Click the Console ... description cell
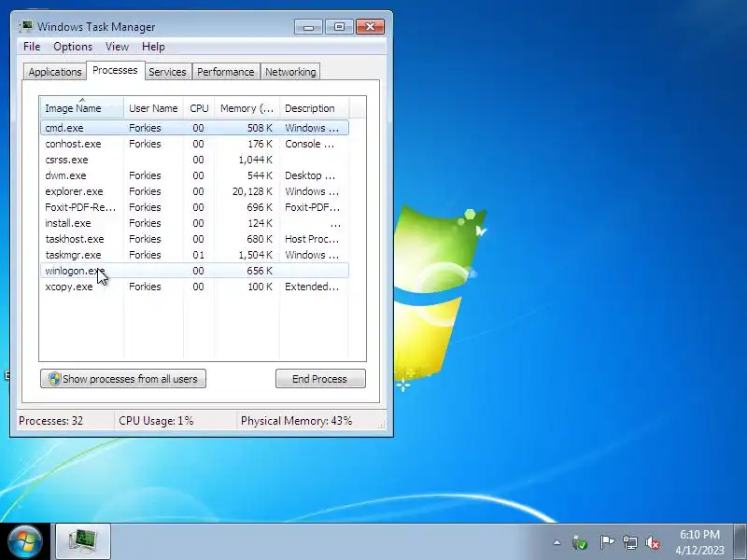The width and height of the screenshot is (747, 560). (310, 144)
